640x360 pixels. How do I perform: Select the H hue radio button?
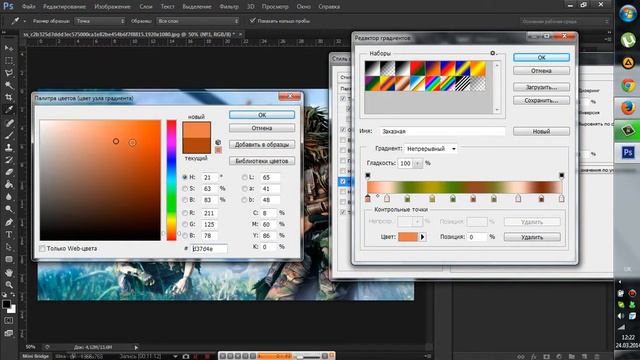tap(185, 177)
